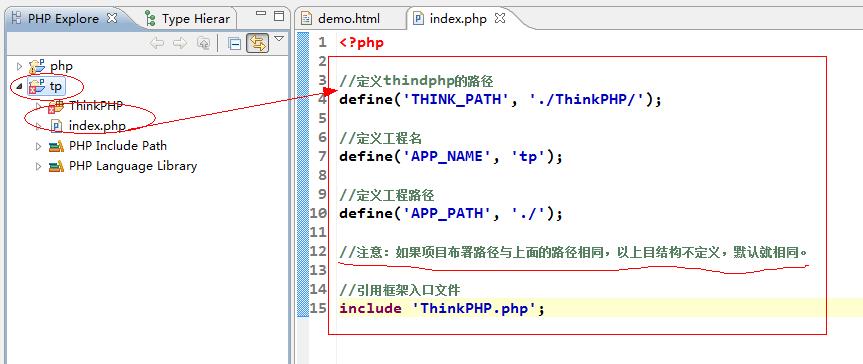Viewport: 863px width, 364px height.
Task: Select the tp project icon
Action: [37, 86]
